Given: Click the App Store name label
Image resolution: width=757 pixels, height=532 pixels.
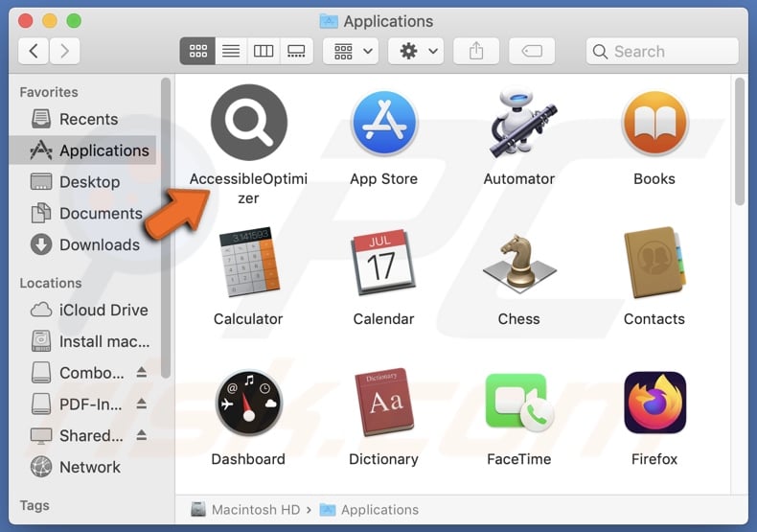Looking at the screenshot, I should coord(384,178).
